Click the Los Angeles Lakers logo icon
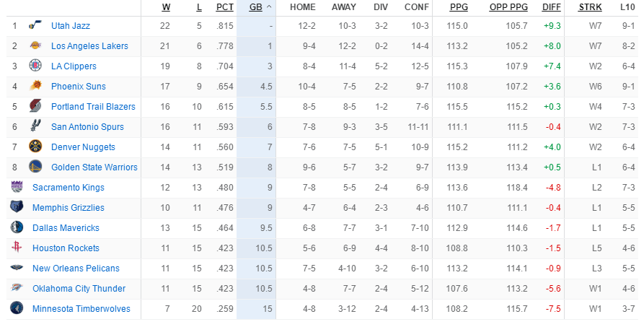 pyautogui.click(x=35, y=46)
